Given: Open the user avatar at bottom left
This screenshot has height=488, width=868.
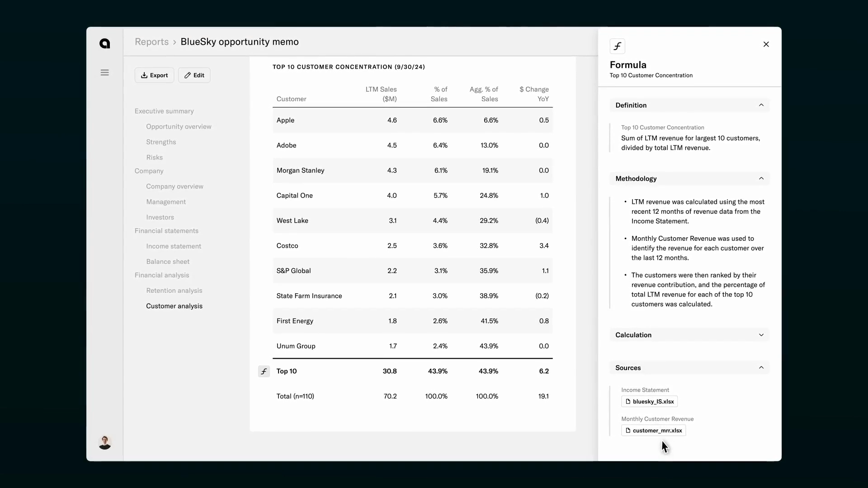Looking at the screenshot, I should coord(104,442).
